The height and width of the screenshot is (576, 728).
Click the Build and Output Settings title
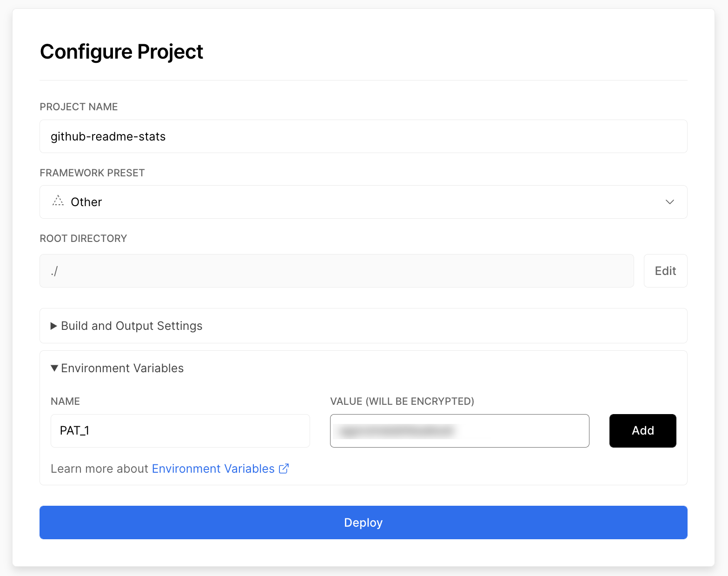[132, 326]
